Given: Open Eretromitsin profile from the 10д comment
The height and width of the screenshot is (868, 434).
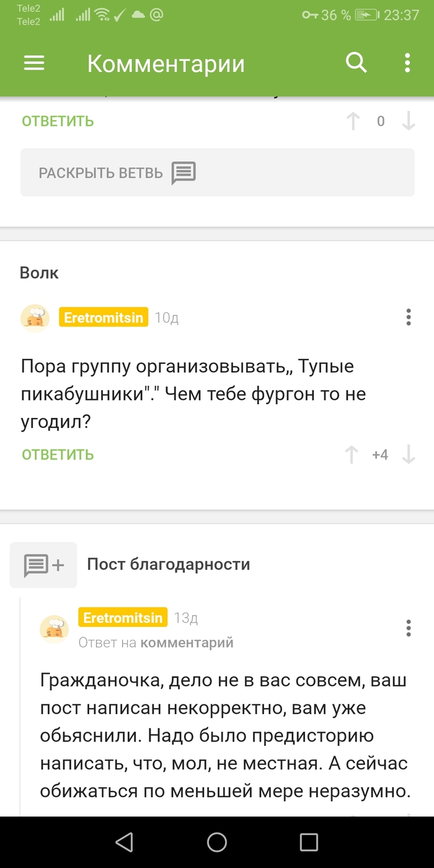Looking at the screenshot, I should click(104, 318).
